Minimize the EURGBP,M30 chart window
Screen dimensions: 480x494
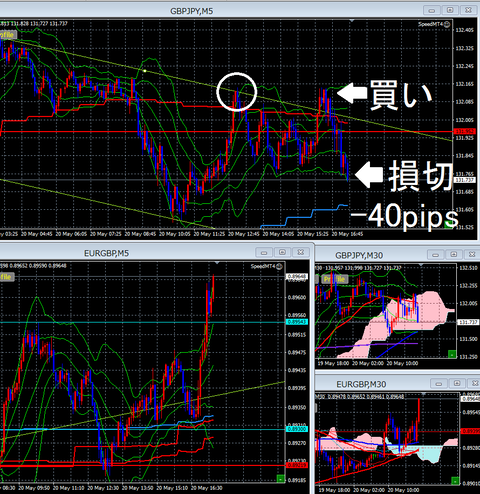(439, 384)
